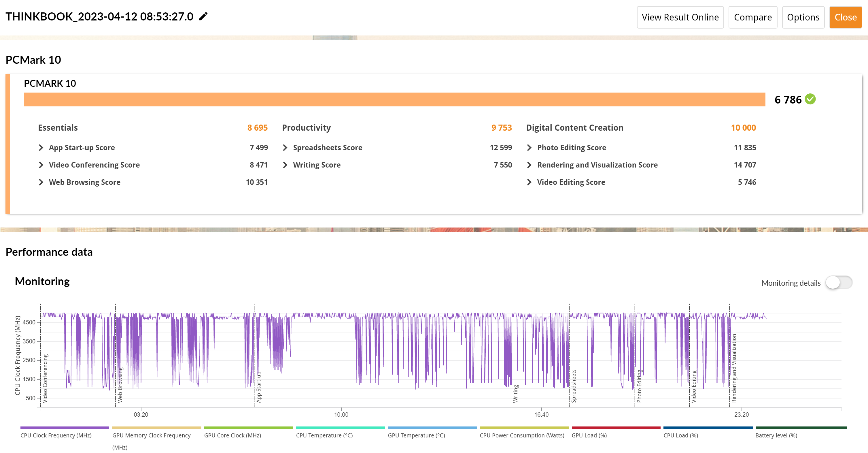This screenshot has width=868, height=453.
Task: Open the Options button
Action: [x=803, y=17]
